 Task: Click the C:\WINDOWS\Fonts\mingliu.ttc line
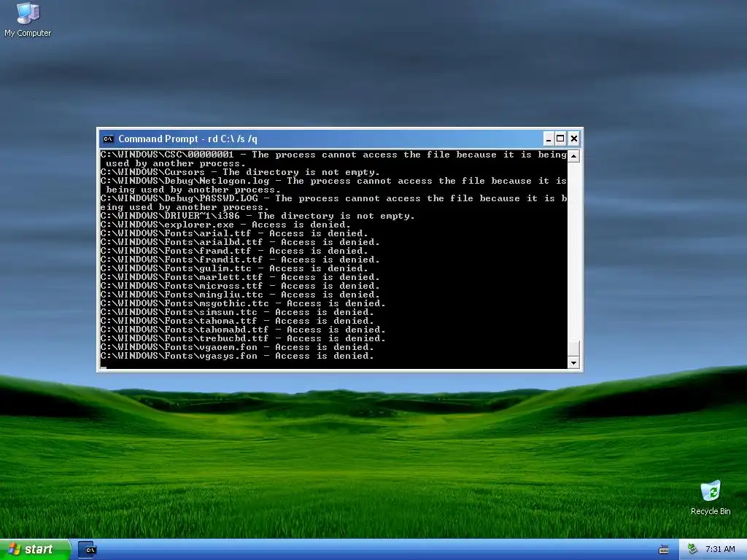(240, 295)
